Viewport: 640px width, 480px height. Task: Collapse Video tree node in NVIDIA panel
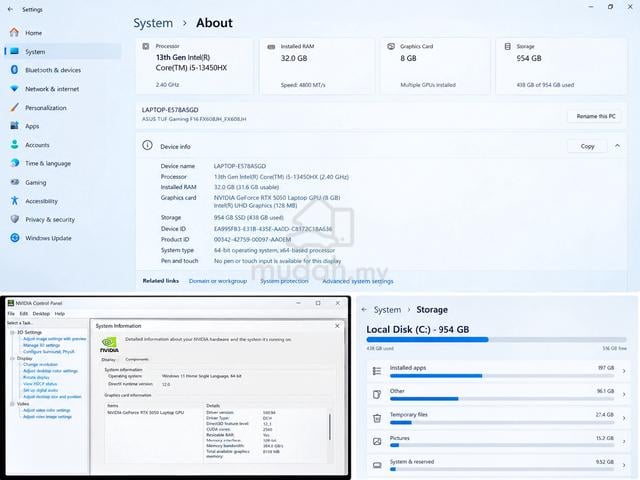point(12,404)
